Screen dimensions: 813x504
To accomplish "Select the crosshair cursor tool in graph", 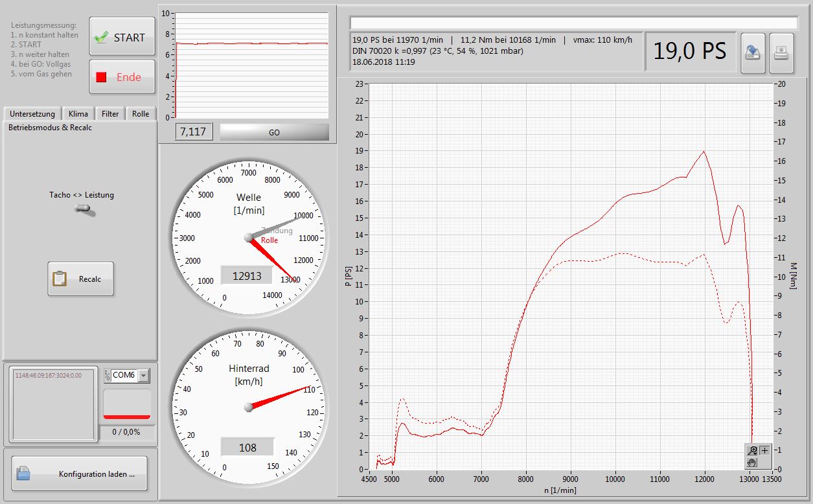I will click(764, 451).
